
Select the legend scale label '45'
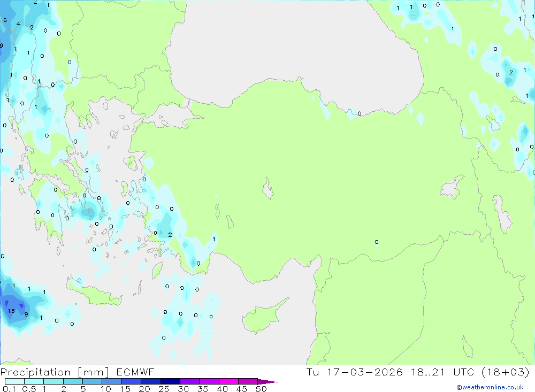point(242,389)
